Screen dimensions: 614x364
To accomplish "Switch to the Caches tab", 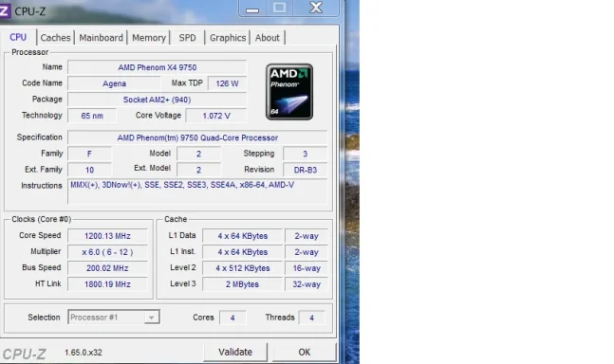I will click(55, 38).
